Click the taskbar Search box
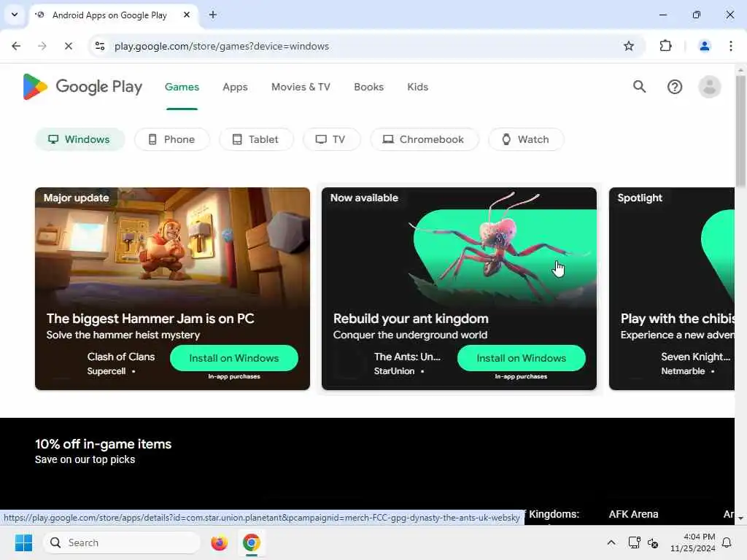Image resolution: width=747 pixels, height=560 pixels. click(122, 542)
